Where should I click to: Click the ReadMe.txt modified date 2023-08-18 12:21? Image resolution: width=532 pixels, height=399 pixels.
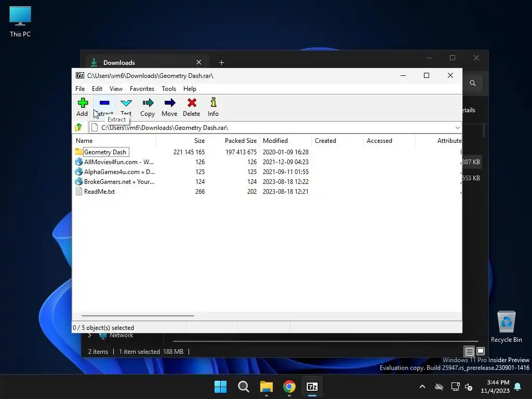coord(286,191)
